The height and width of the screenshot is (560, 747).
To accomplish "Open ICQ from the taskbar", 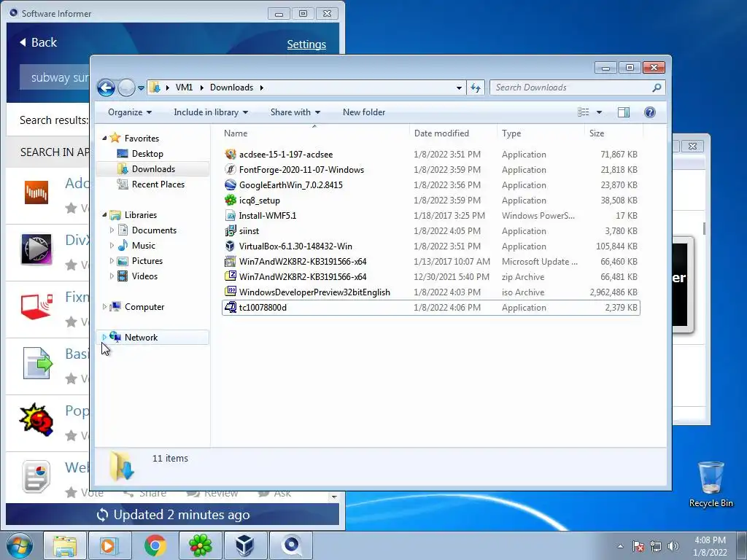I will point(200,545).
